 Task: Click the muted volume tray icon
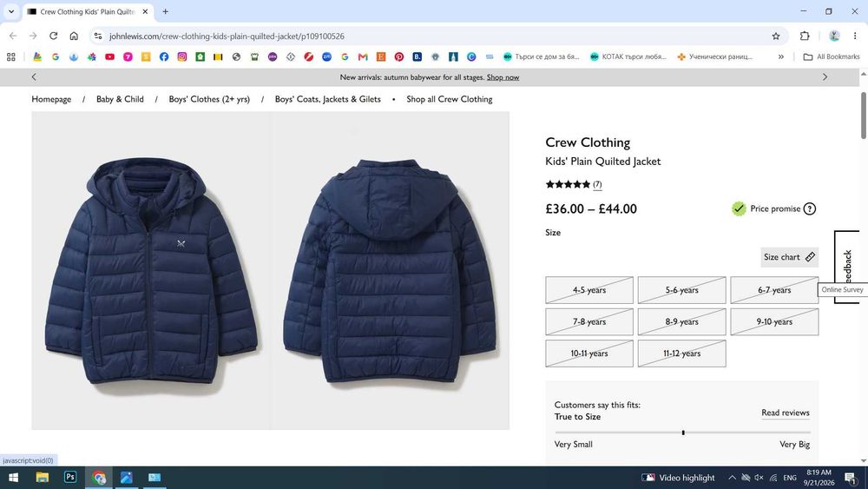(x=759, y=478)
